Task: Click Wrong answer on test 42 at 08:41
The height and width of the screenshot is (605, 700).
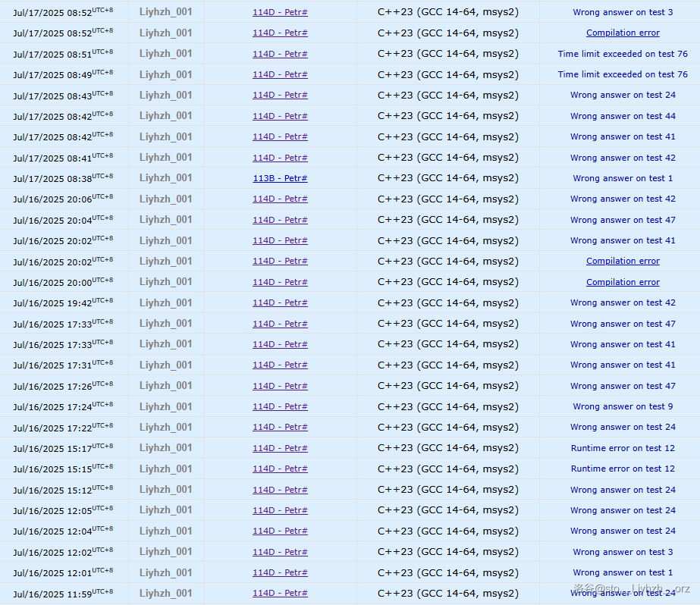Action: (x=623, y=158)
